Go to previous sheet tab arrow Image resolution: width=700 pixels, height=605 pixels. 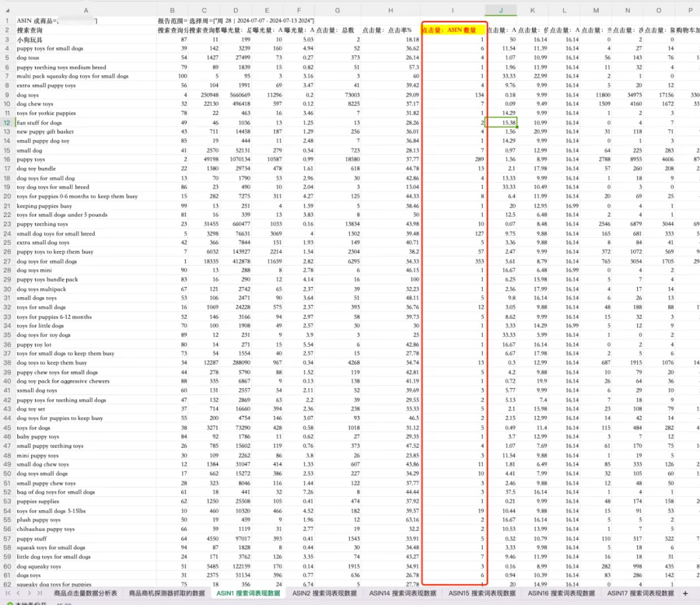pos(18,593)
